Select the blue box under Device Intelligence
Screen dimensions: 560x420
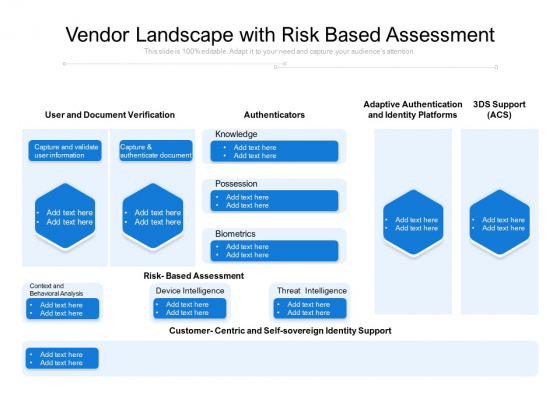[x=190, y=309]
